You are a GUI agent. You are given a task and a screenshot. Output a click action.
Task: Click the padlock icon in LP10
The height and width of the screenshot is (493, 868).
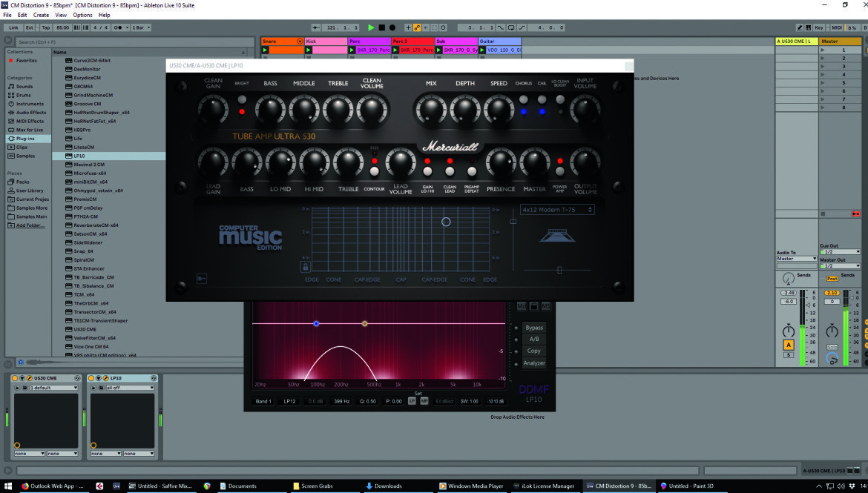pos(533,306)
